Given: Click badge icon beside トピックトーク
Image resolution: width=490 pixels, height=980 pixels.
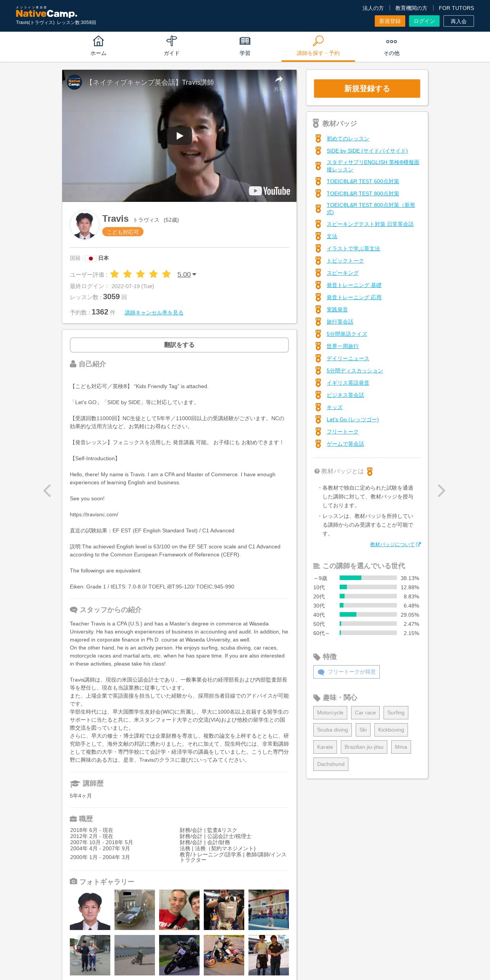Looking at the screenshot, I should point(318,261).
